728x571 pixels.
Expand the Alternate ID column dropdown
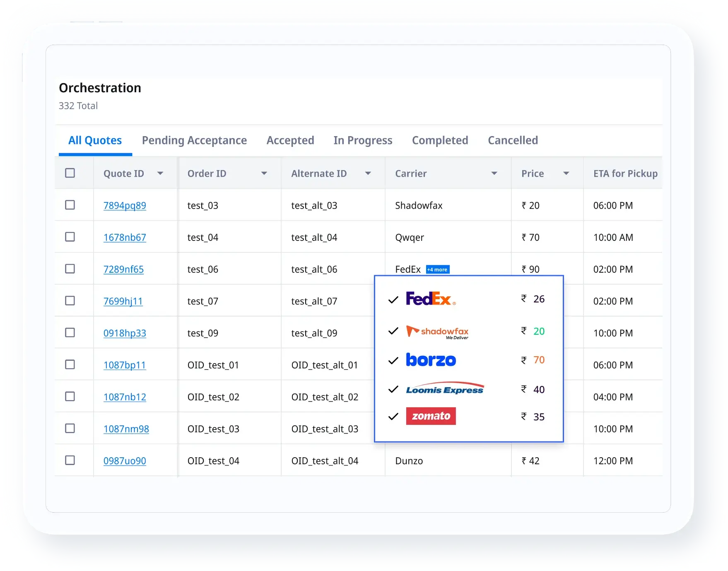(368, 174)
